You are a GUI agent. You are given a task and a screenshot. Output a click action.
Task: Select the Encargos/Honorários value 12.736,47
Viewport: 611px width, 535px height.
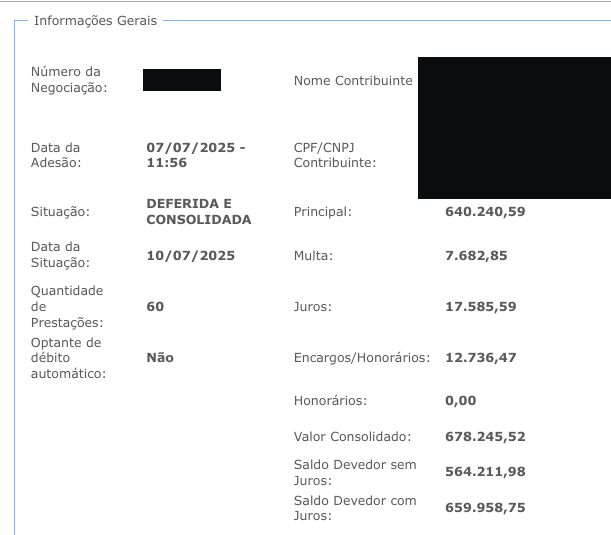pyautogui.click(x=480, y=358)
